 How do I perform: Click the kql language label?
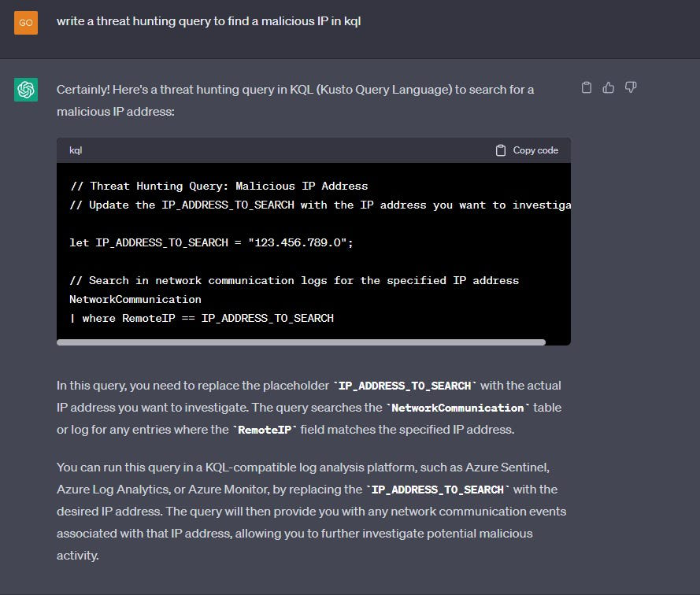click(76, 150)
